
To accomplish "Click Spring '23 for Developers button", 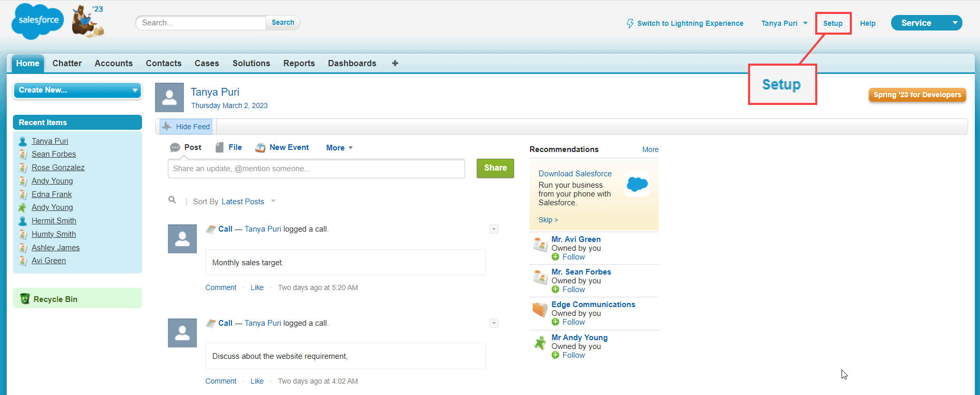I will coord(917,95).
